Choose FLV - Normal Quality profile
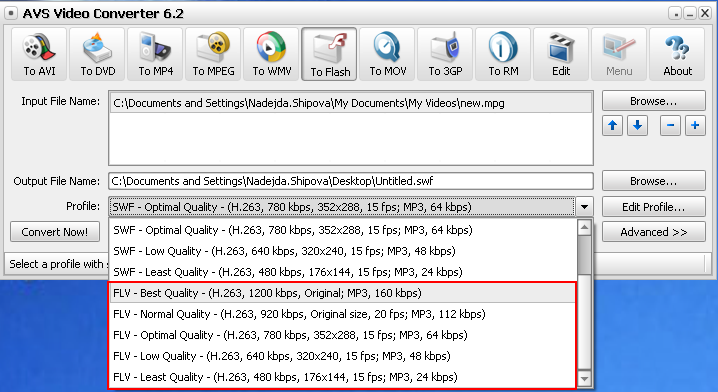The width and height of the screenshot is (718, 392). click(x=343, y=314)
